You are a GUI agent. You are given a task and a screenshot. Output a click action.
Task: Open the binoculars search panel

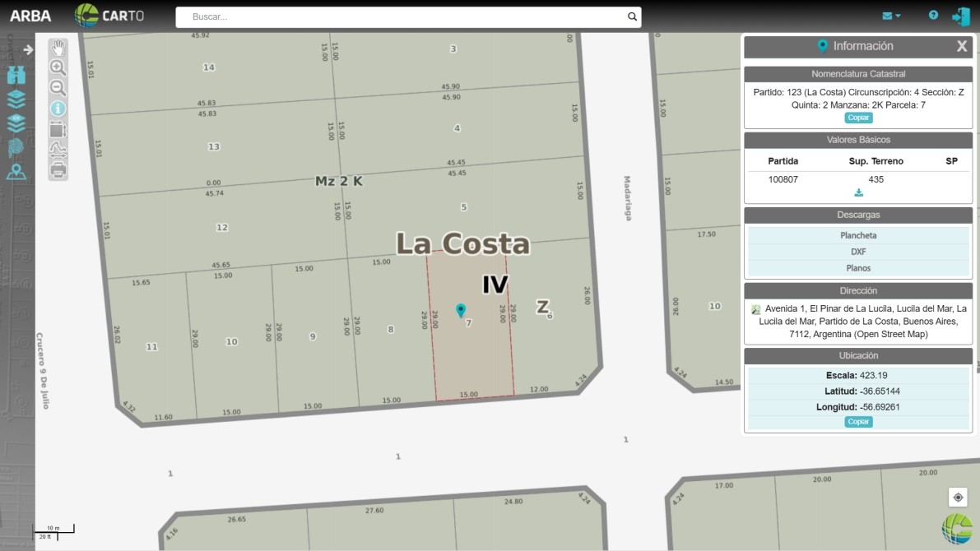pyautogui.click(x=16, y=75)
